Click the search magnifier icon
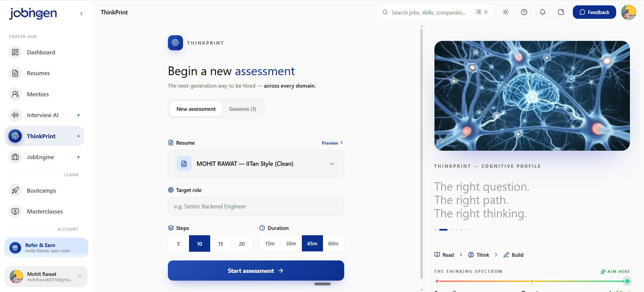 tap(385, 12)
